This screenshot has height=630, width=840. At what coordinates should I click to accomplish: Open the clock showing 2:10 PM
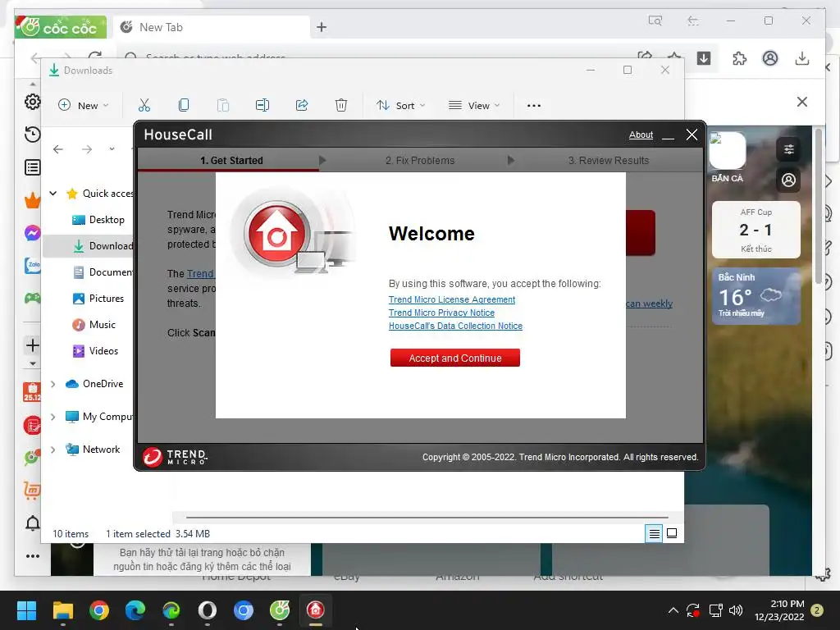[779, 610]
